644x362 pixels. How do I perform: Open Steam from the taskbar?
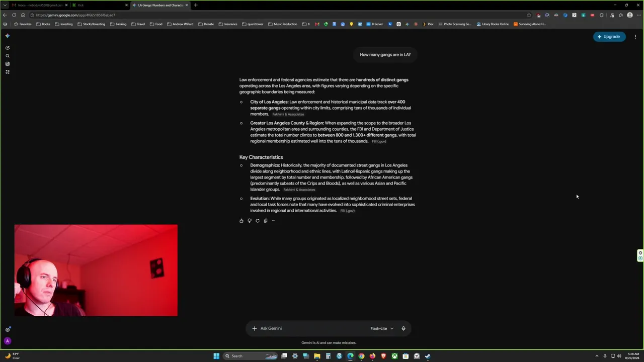point(428,356)
